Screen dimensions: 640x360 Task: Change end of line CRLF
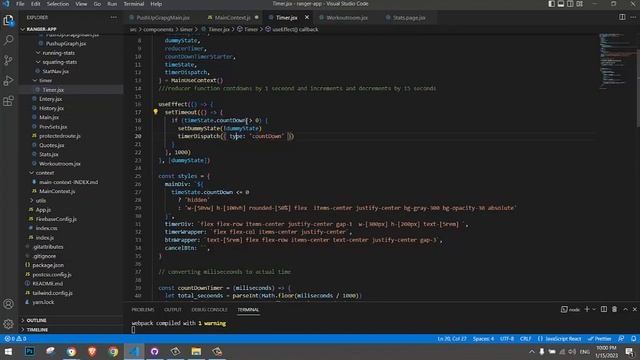(525, 339)
